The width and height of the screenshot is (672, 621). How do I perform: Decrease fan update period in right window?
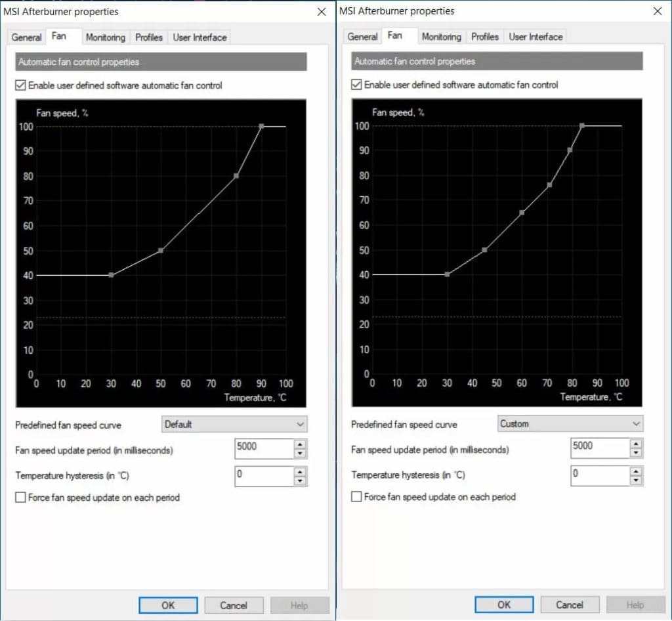point(636,452)
